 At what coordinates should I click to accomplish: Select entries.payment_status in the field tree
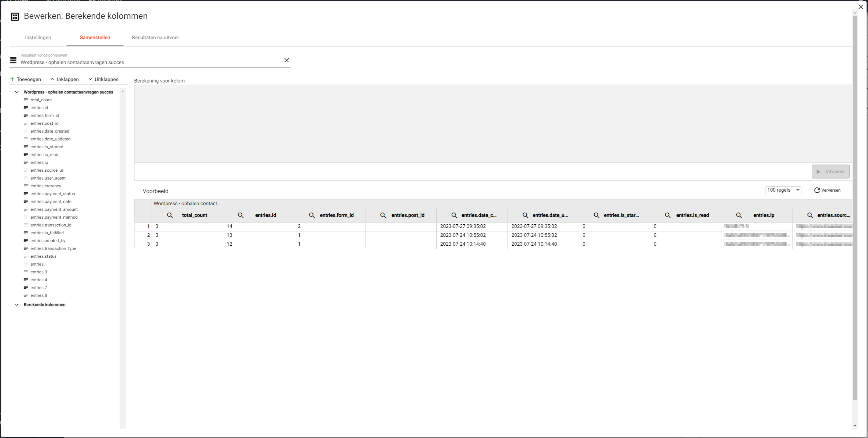pos(53,194)
